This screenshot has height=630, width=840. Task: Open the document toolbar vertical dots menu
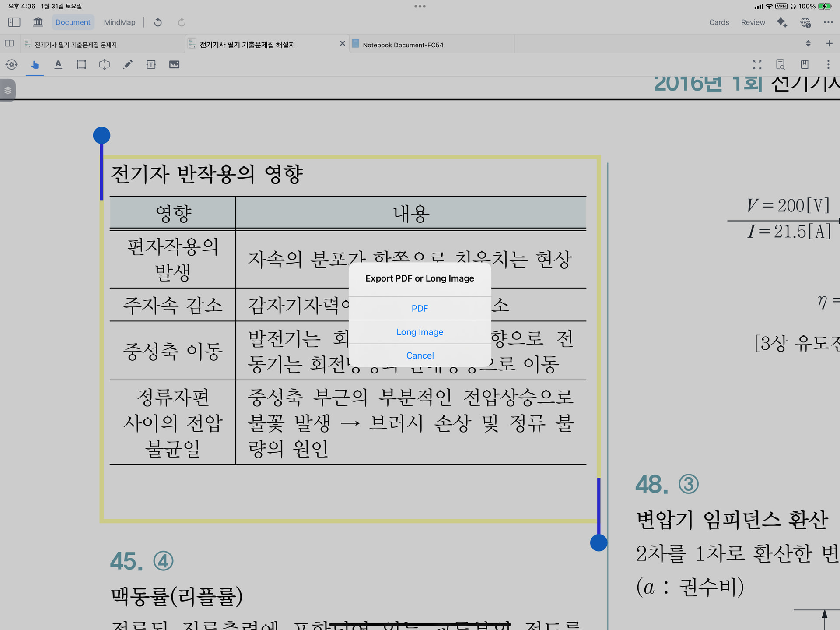pyautogui.click(x=828, y=65)
